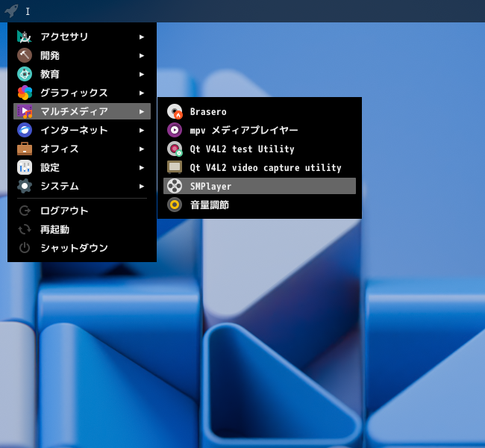Launch mpv メディアプレイヤー
The image size is (485, 448).
(260, 130)
